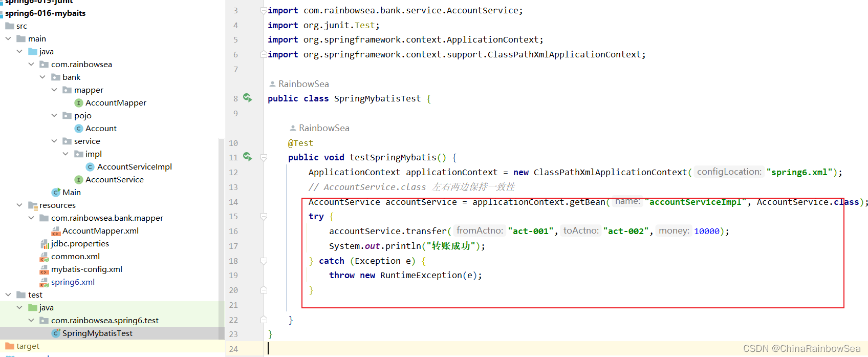Click the "act-001" string argument
The height and width of the screenshot is (357, 868).
coord(531,231)
